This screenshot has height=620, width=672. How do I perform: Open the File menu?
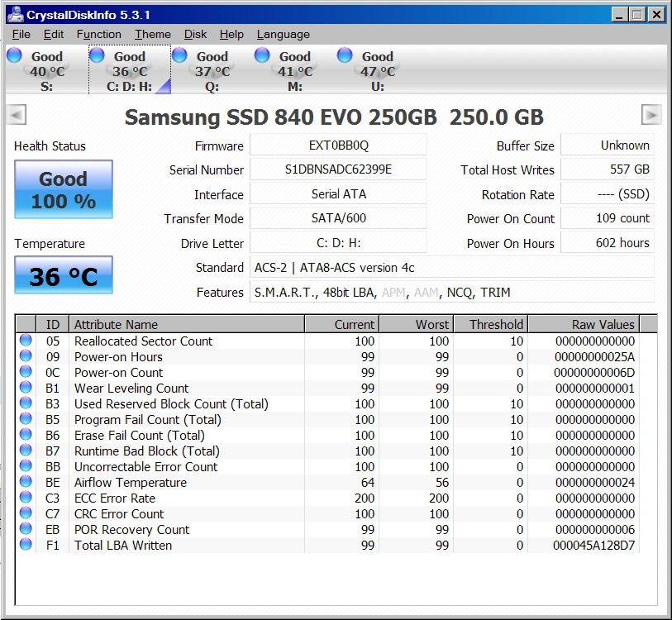21,34
